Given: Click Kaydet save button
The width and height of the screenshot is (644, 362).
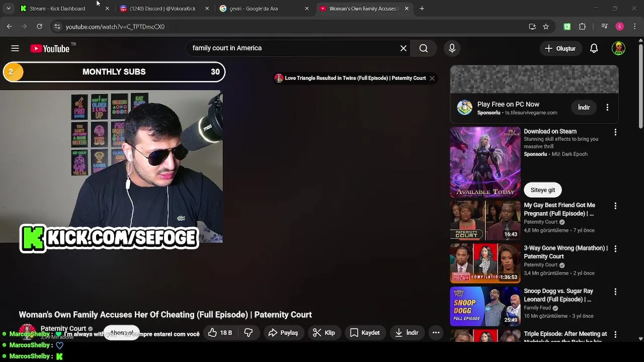Looking at the screenshot, I should point(365,332).
